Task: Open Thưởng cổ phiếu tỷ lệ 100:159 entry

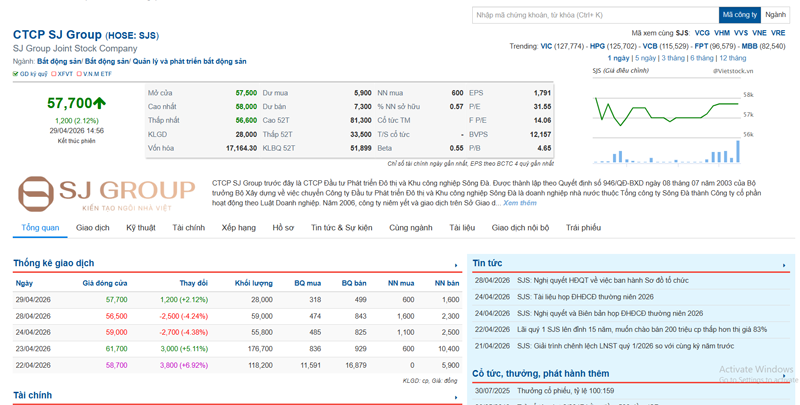Action: pyautogui.click(x=565, y=391)
